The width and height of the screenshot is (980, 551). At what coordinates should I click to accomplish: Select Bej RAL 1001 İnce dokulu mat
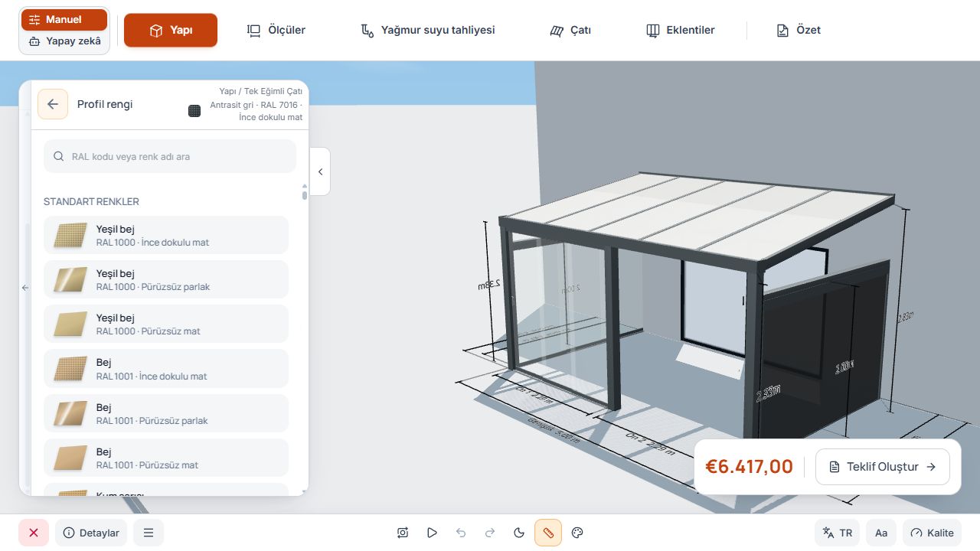click(x=166, y=369)
